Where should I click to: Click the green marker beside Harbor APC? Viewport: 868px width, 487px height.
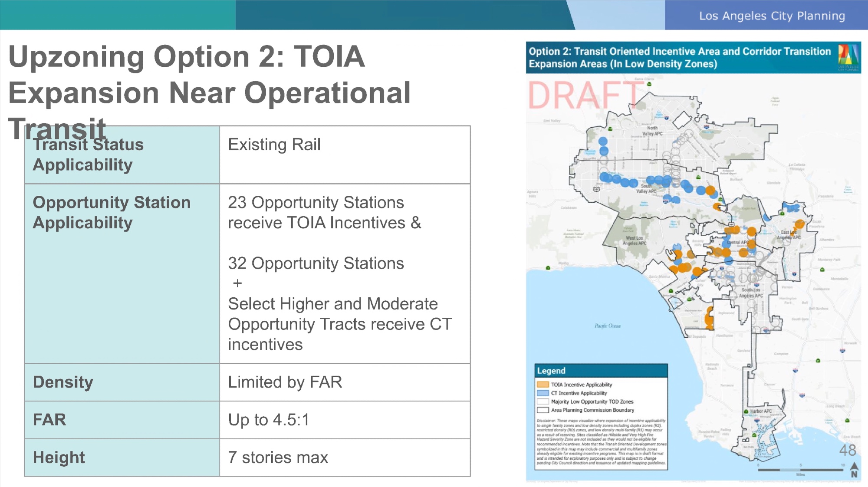pos(746,411)
